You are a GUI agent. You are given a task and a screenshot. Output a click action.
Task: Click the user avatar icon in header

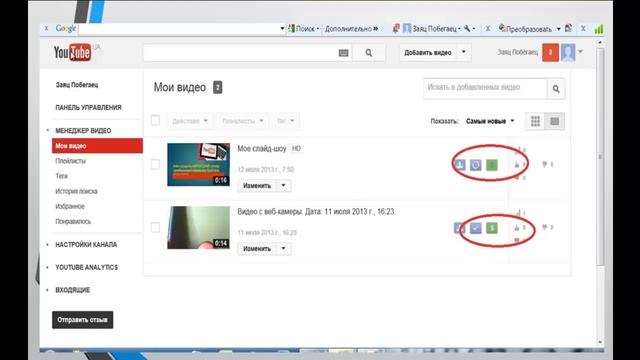(x=568, y=52)
